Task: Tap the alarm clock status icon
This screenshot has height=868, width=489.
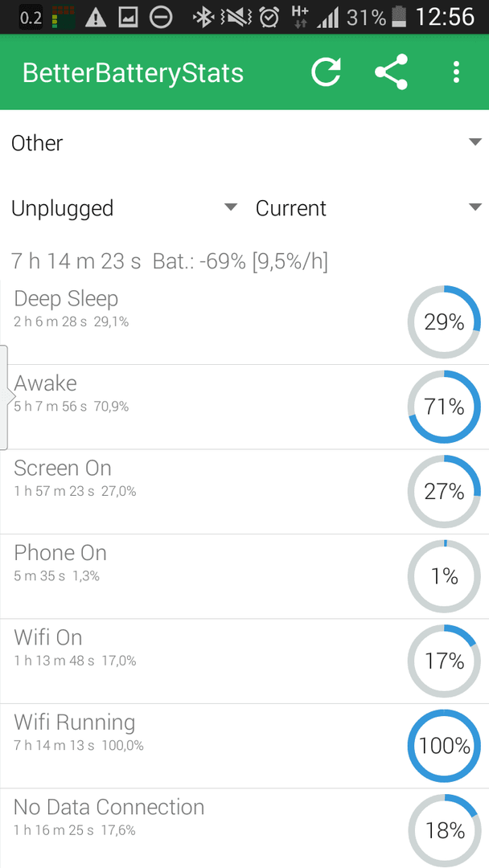Action: pyautogui.click(x=269, y=18)
